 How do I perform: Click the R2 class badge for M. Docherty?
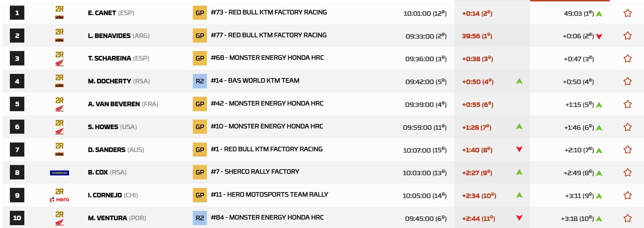(200, 81)
